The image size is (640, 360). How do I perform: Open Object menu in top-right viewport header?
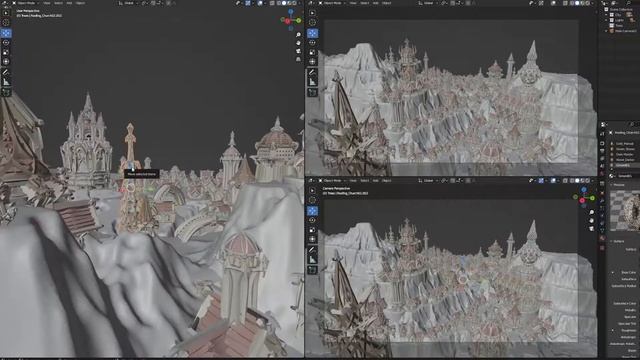click(x=387, y=3)
